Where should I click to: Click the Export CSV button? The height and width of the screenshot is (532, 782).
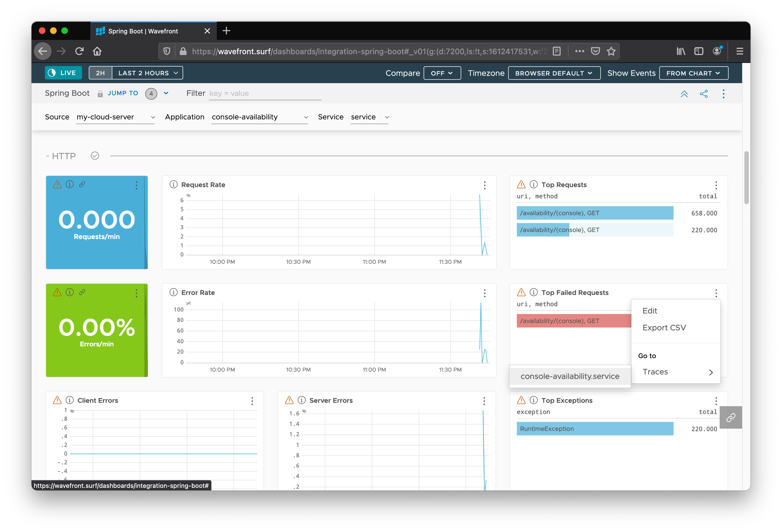pos(664,327)
